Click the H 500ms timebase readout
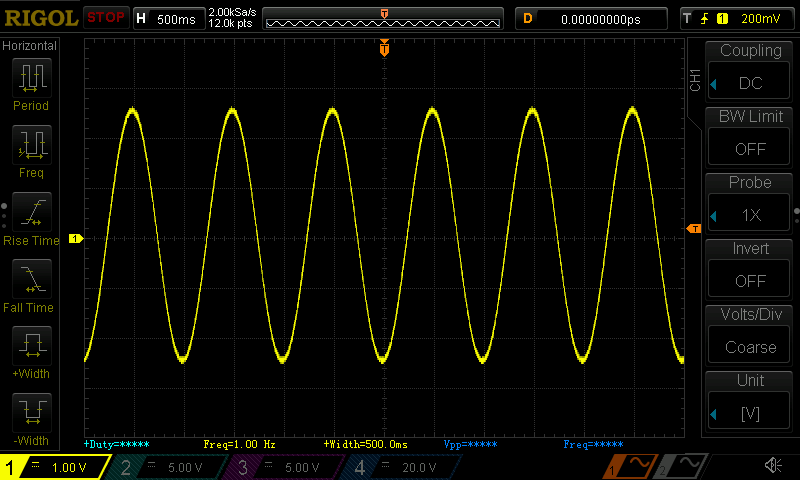This screenshot has height=480, width=800. [x=169, y=19]
